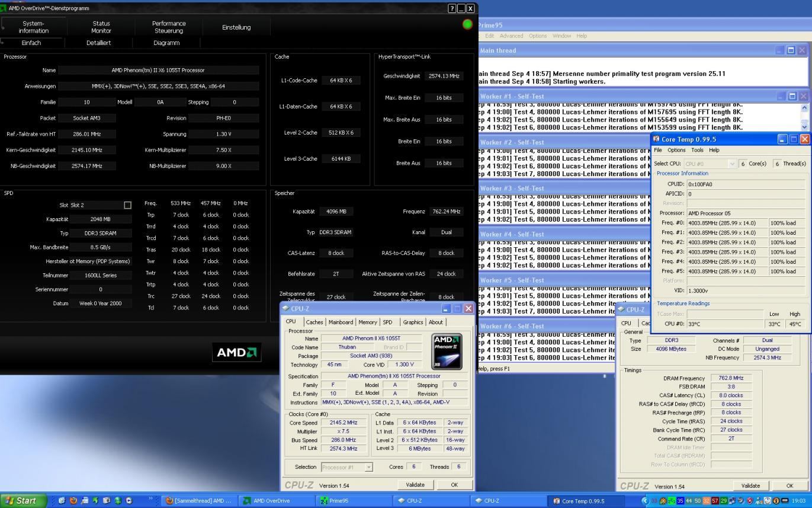Viewport: 812px width, 508px height.
Task: Switch to the Status Monitor tab
Action: (x=101, y=27)
